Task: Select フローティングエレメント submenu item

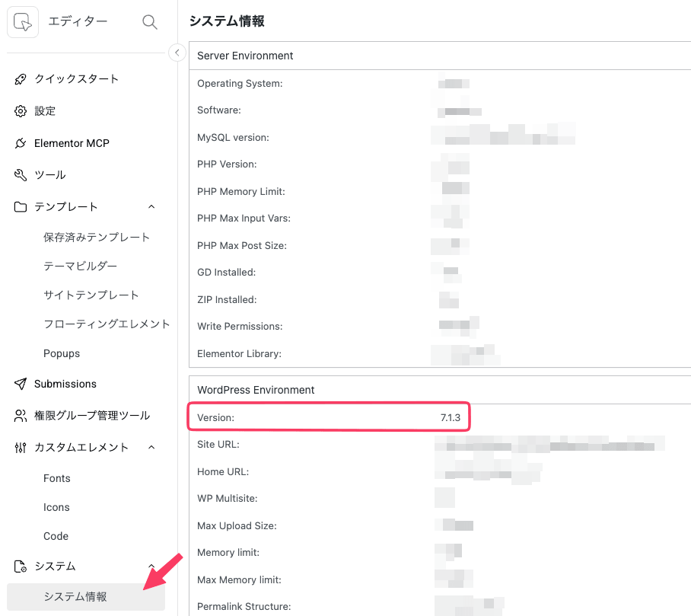Action: 107,324
